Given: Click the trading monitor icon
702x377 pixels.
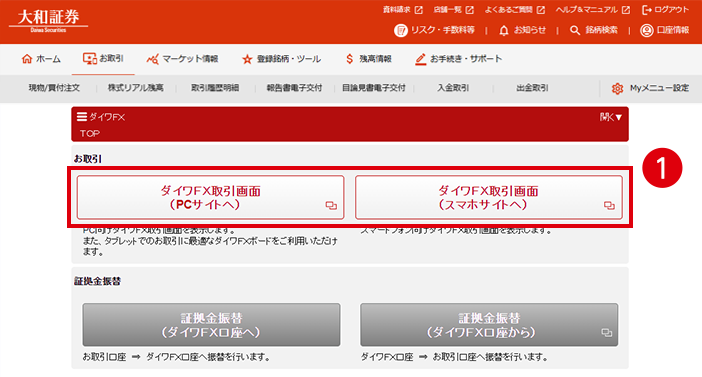Looking at the screenshot, I should pyautogui.click(x=90, y=59).
